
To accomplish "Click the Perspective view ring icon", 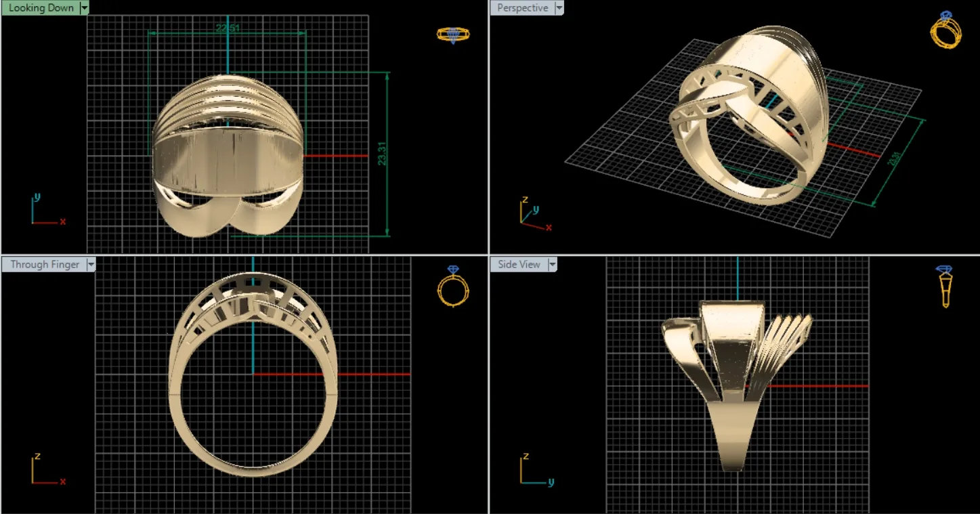I will pyautogui.click(x=945, y=30).
